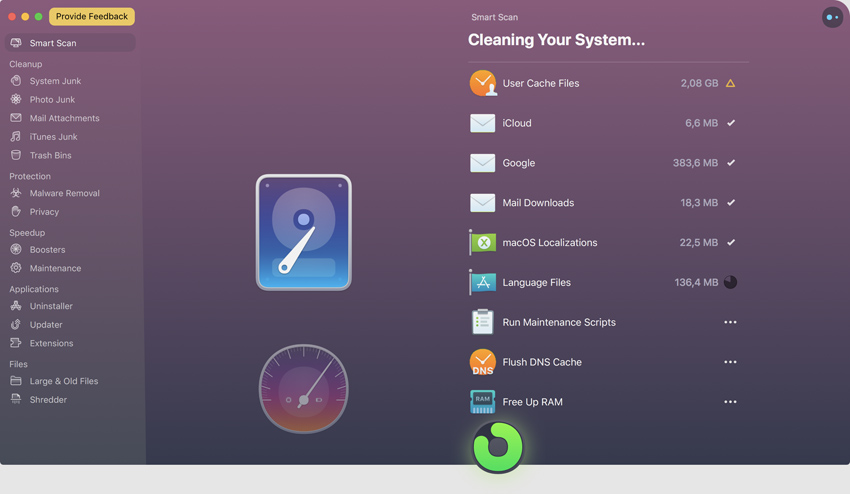Click the Trash Bins bucket icon
The image size is (850, 494).
coord(16,155)
